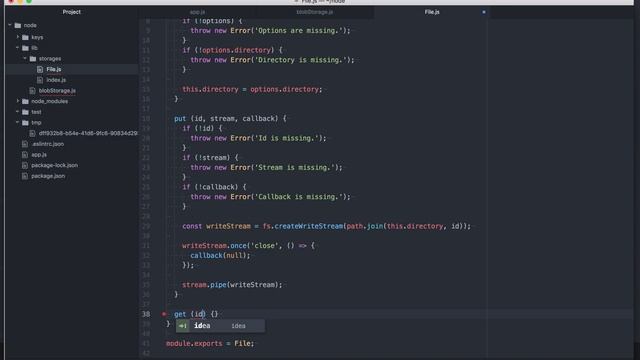This screenshot has height=360, width=640.
Task: Collapse the node root folder chevron
Action: [x=10, y=25]
